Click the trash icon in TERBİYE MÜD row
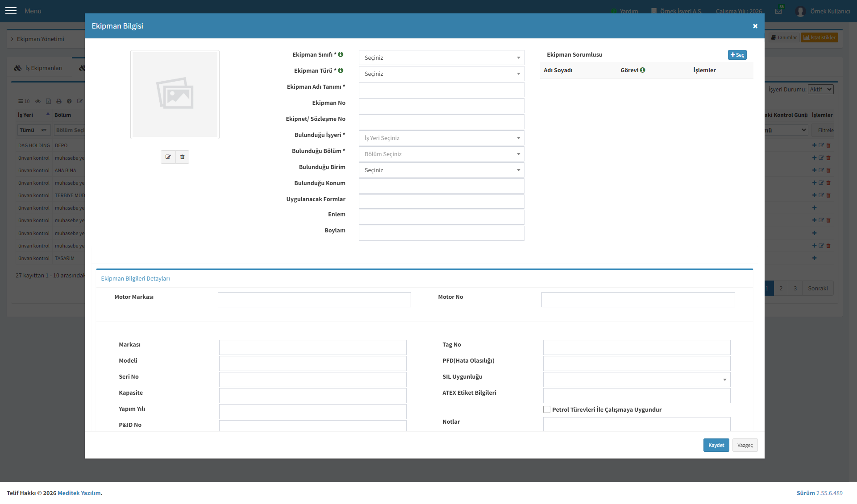Screen dimensions: 857x504 click(828, 195)
